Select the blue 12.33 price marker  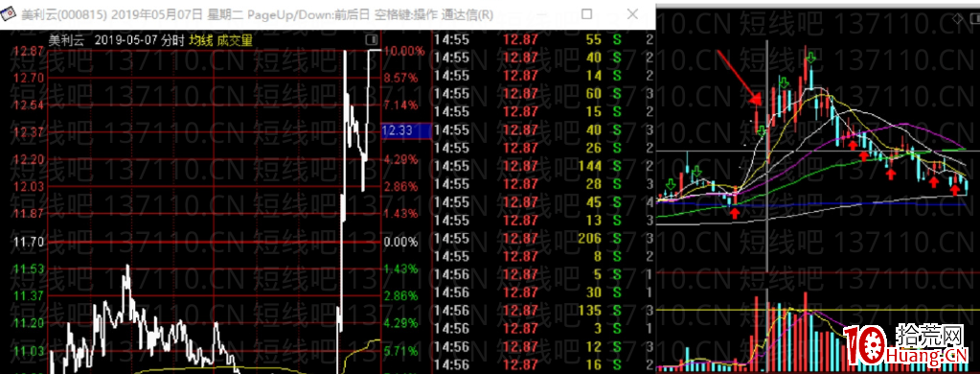pos(405,130)
